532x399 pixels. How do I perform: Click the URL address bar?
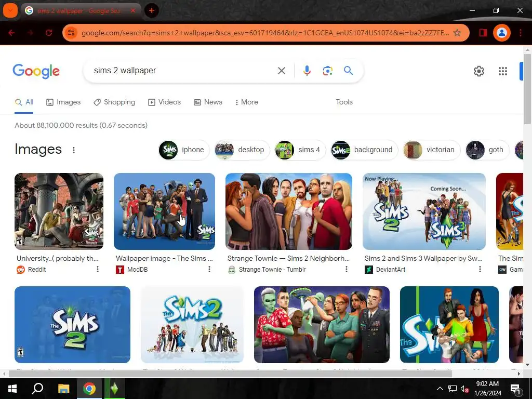[x=265, y=33]
